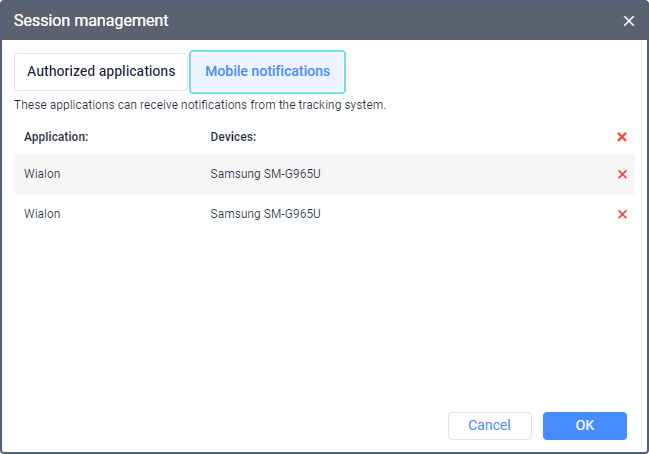
Task: Click "tracking system" in the description sentence
Action: [x=348, y=104]
